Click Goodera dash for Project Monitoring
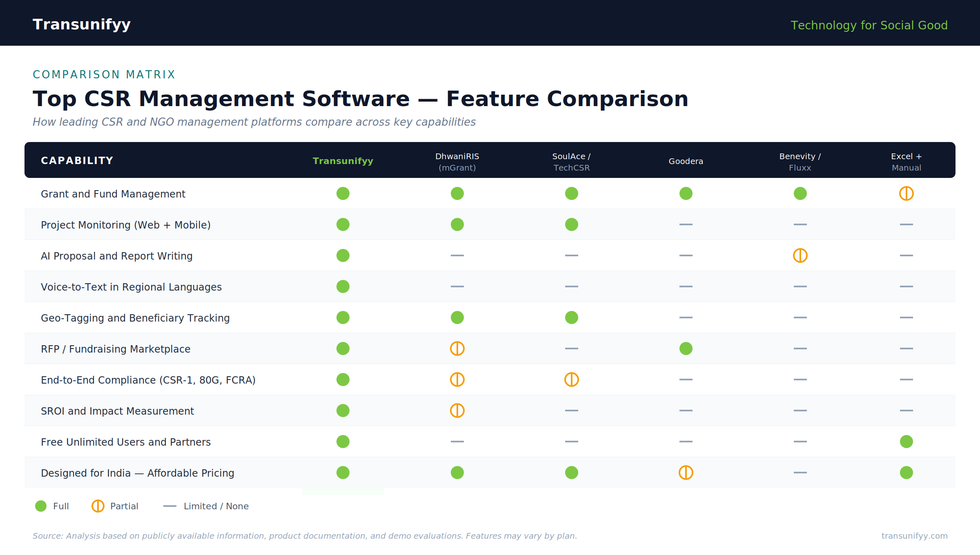980x555 pixels. click(686, 224)
